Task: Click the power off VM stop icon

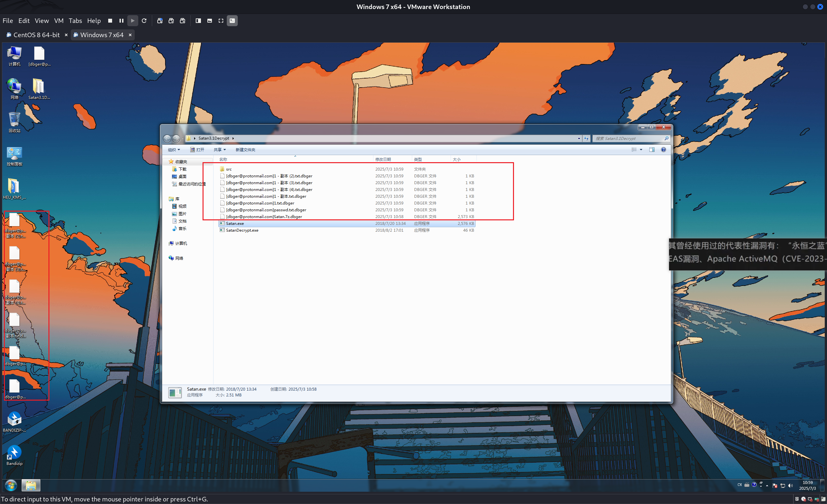Action: coord(110,21)
